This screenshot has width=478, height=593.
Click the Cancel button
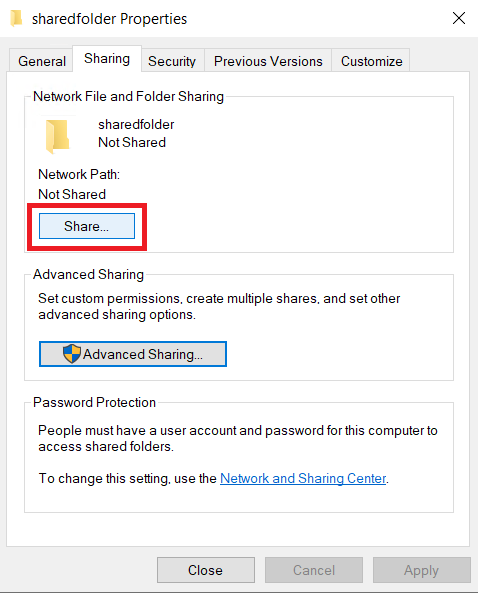[314, 570]
